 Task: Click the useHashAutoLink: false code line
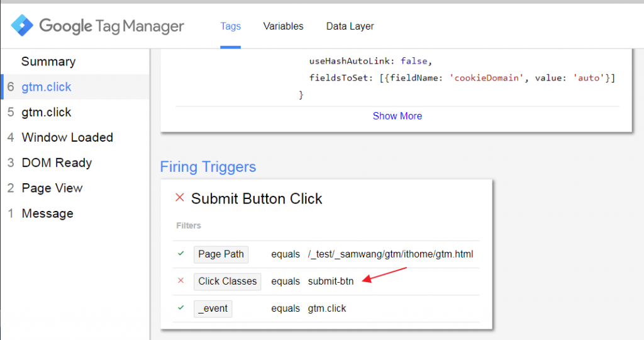[x=371, y=61]
